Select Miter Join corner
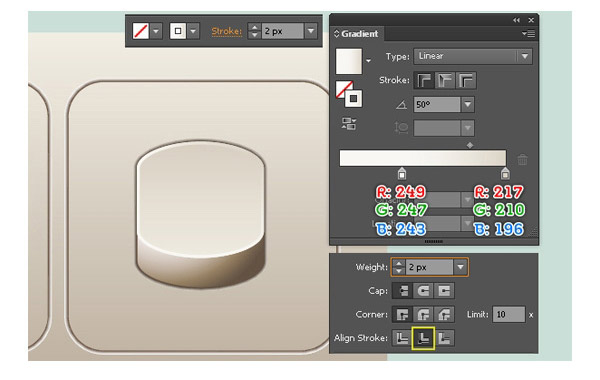Viewport: 600px width, 380px height. click(x=403, y=315)
